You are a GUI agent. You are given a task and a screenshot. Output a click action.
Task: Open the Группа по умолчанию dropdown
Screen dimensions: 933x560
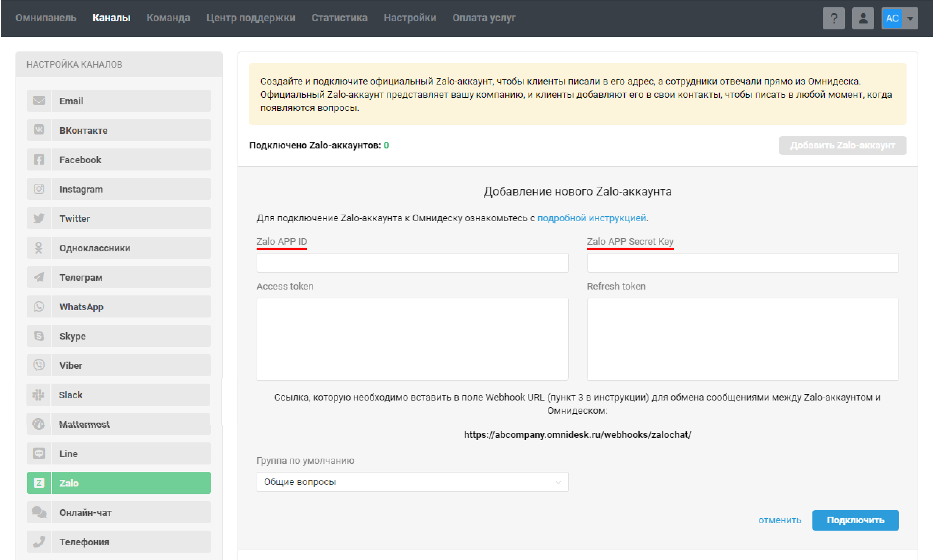412,482
